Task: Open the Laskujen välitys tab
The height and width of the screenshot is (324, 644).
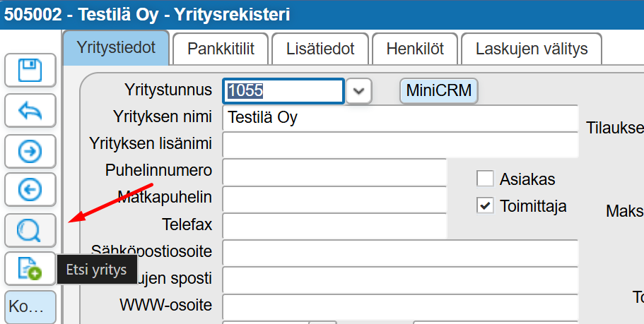Action: click(x=532, y=49)
